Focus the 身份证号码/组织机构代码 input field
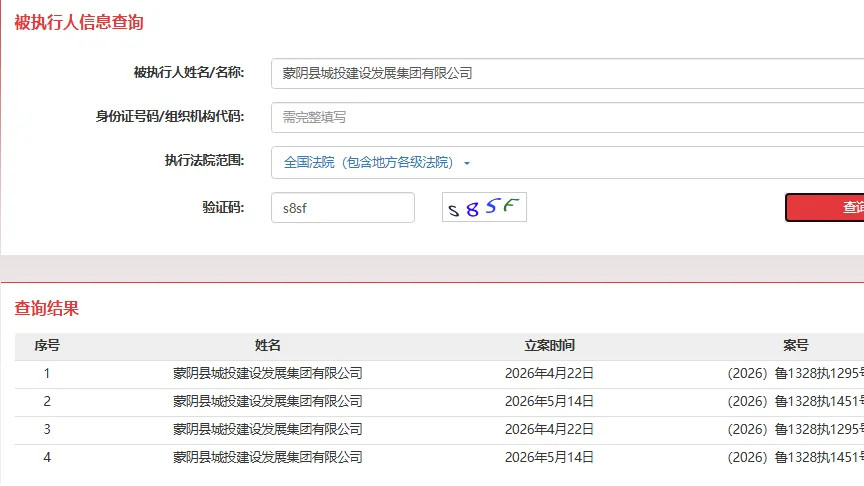This screenshot has width=864, height=486. pyautogui.click(x=568, y=117)
